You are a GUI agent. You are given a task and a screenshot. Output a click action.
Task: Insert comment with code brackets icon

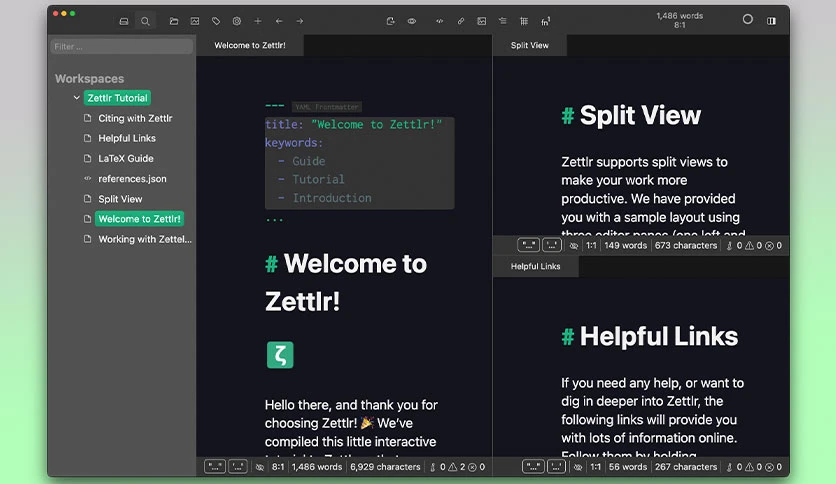click(x=439, y=21)
